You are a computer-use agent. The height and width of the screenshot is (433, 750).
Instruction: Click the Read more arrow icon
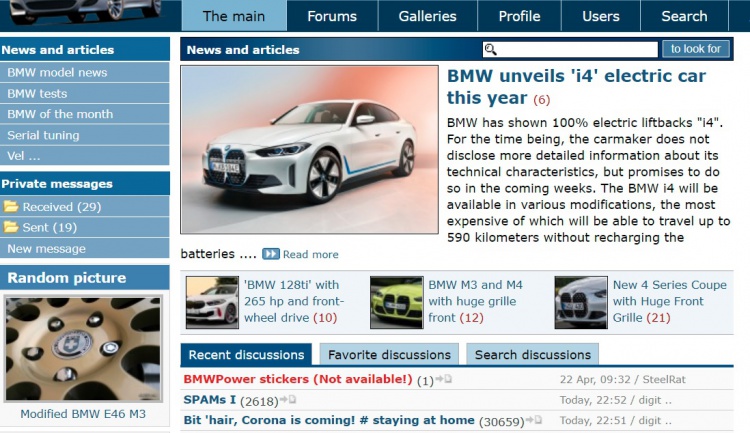[270, 254]
